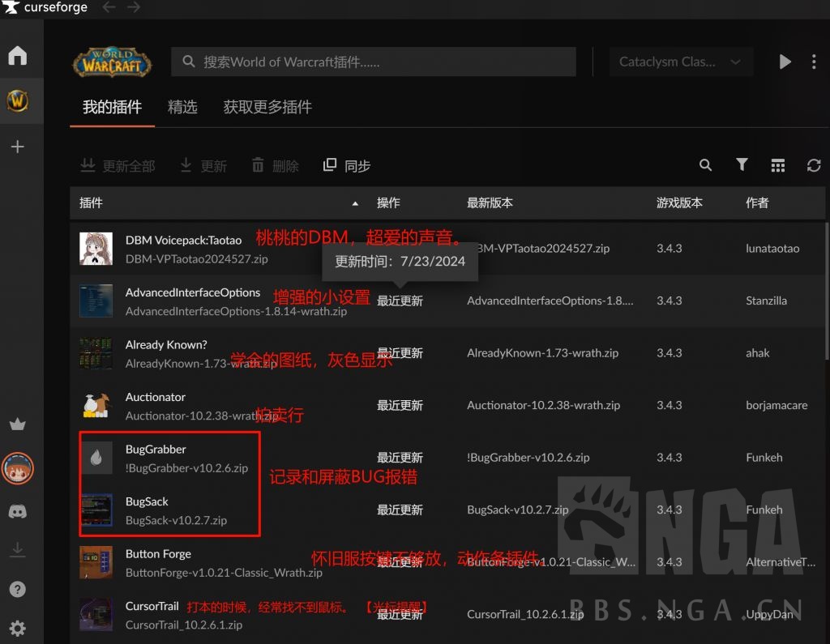The height and width of the screenshot is (644, 830).
Task: Click the sort arrow on the 插件 column
Action: pyautogui.click(x=355, y=205)
